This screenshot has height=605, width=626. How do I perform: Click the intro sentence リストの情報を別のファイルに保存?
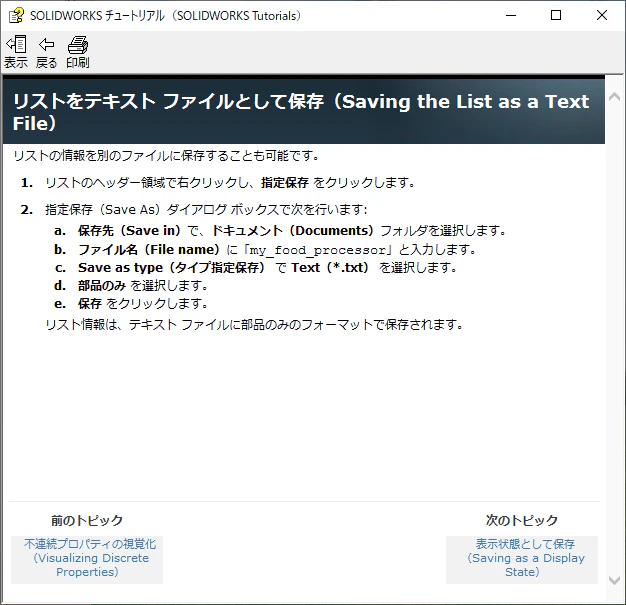(166, 156)
